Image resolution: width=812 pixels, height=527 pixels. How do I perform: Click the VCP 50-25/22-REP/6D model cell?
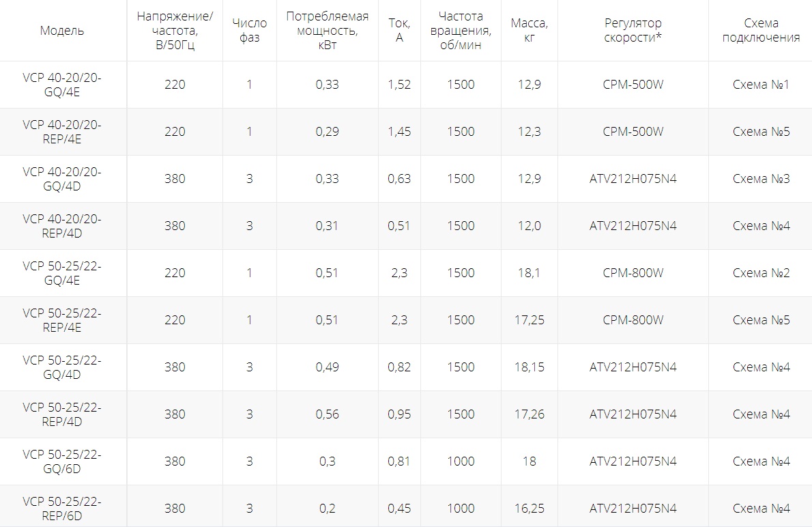[x=61, y=509]
